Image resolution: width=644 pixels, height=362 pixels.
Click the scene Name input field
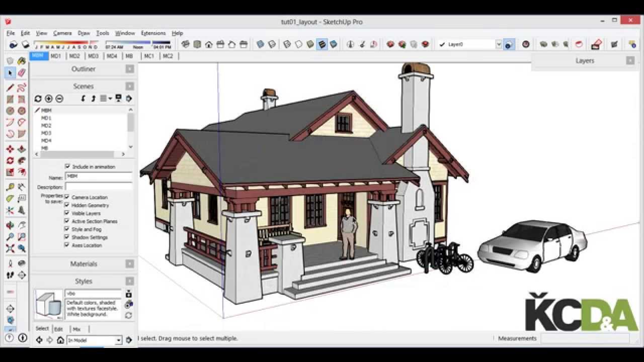coord(99,177)
